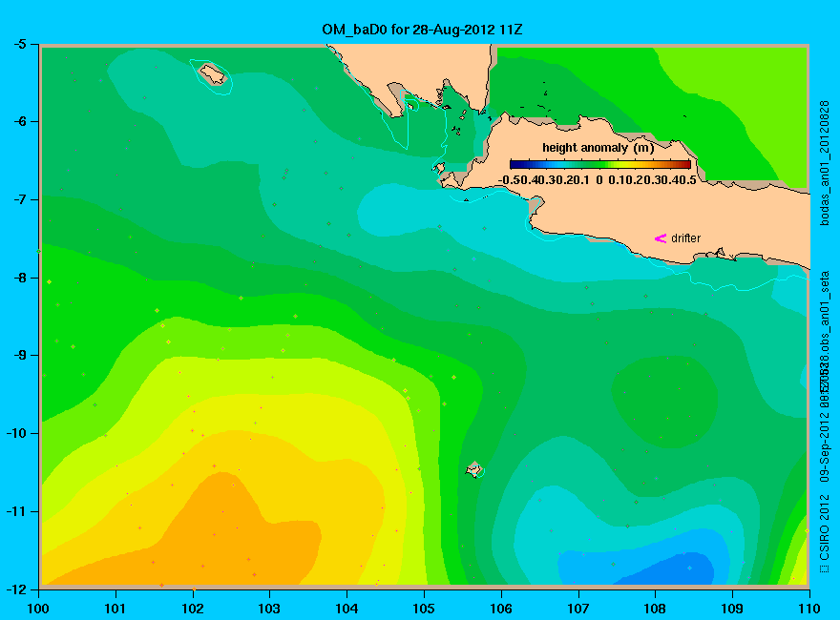
Task: Click latitude axis label -9
Action: click(x=19, y=355)
